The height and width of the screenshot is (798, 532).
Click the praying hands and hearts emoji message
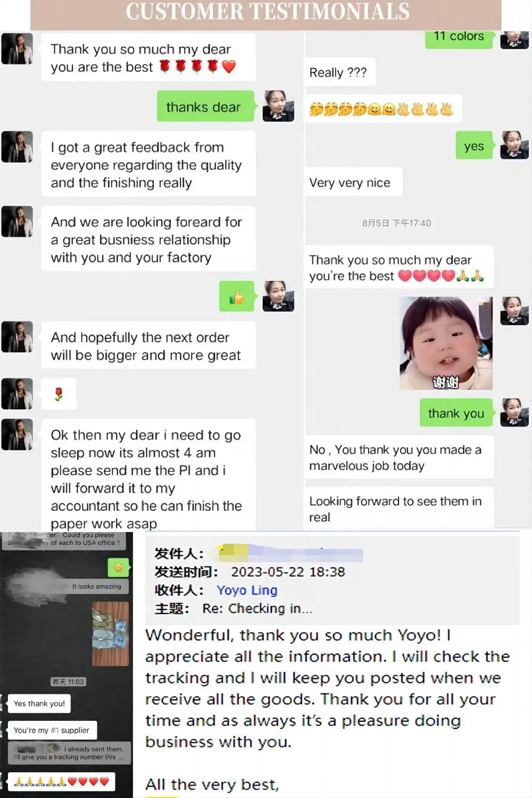61,782
